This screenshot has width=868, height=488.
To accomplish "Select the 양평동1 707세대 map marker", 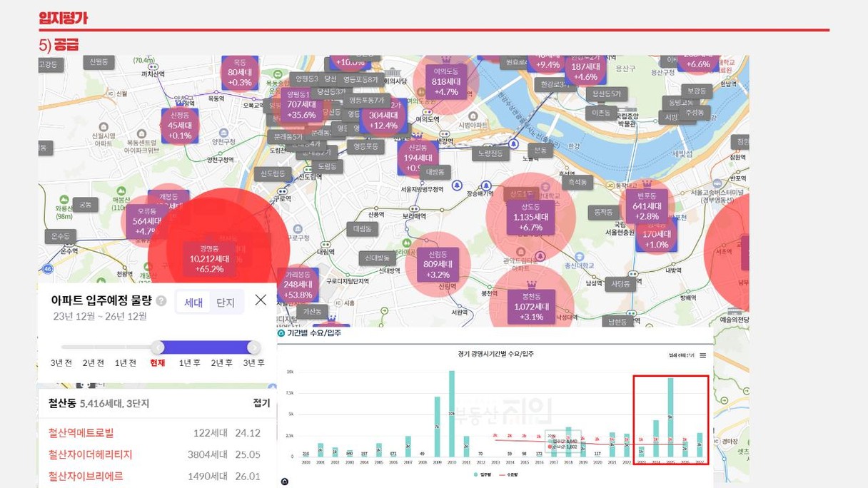I will coord(301,104).
